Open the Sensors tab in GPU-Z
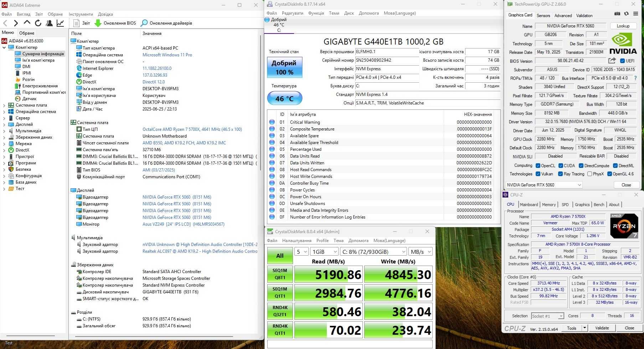The image size is (644, 349). [x=543, y=15]
